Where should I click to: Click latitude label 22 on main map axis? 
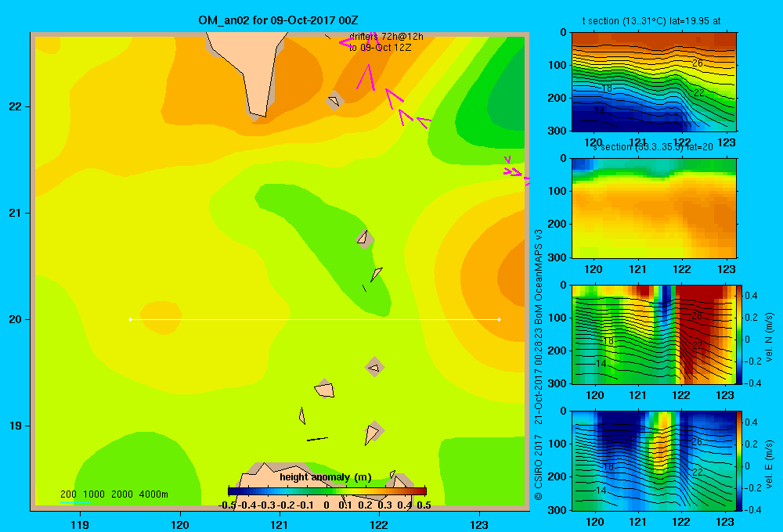pos(16,106)
